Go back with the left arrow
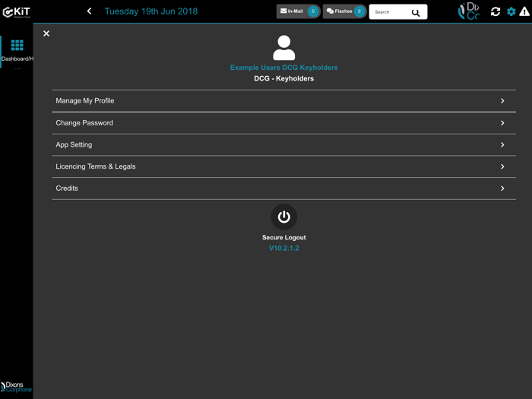The width and height of the screenshot is (532, 399). coord(89,11)
